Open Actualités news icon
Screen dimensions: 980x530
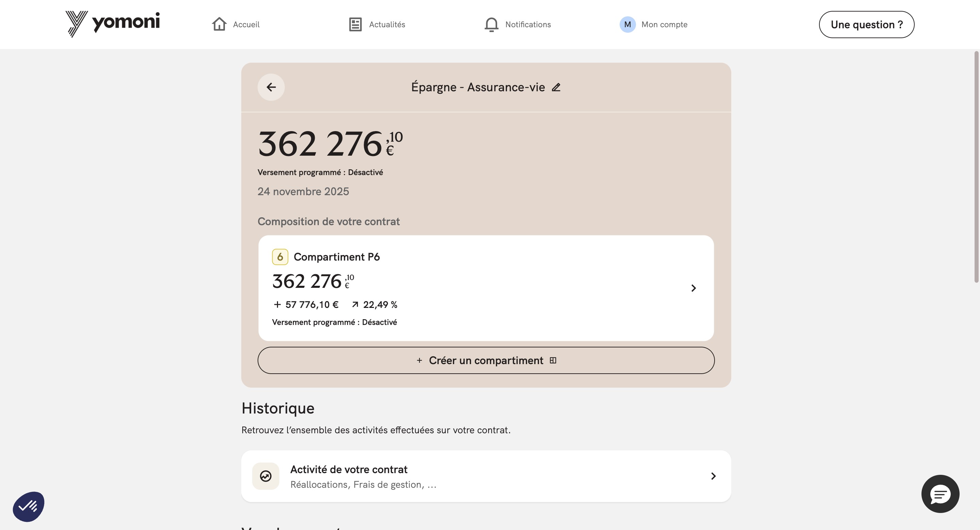355,25
